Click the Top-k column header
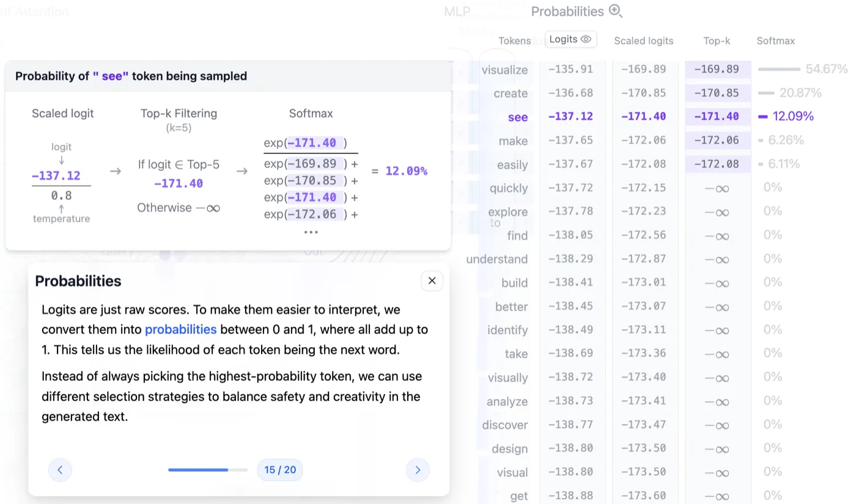Viewport: 856px width, 504px height. coord(717,41)
